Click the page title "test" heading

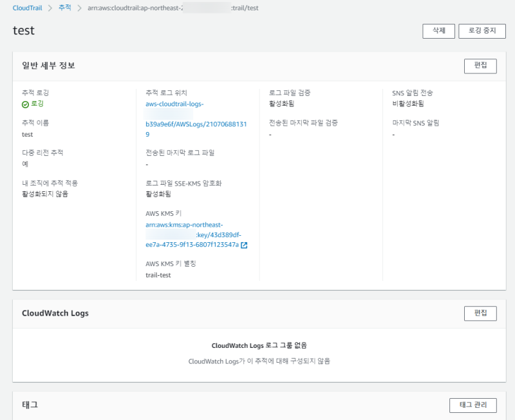tap(24, 31)
